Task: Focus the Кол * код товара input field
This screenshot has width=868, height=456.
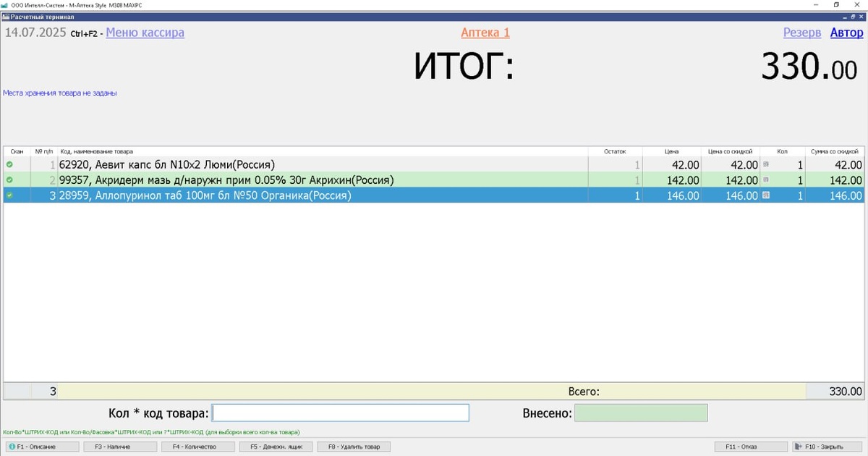Action: 341,413
